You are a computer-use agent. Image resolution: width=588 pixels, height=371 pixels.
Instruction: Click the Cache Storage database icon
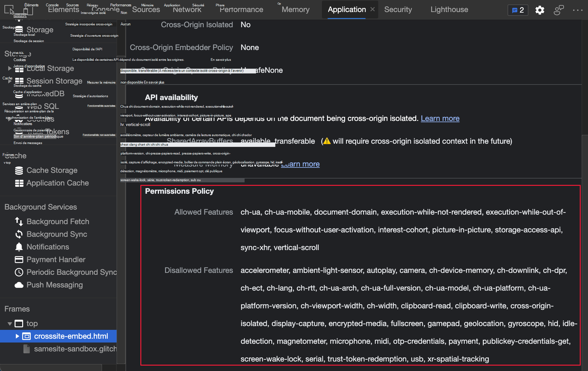(x=19, y=170)
